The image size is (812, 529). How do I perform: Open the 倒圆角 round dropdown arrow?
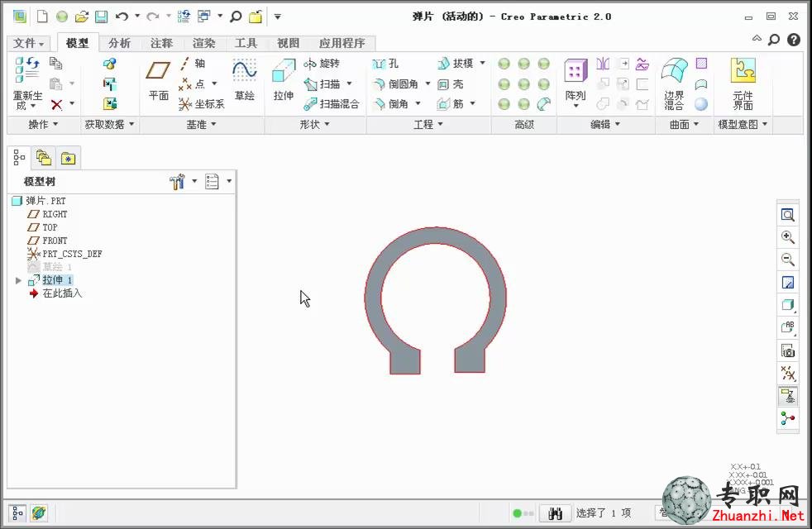[x=427, y=83]
